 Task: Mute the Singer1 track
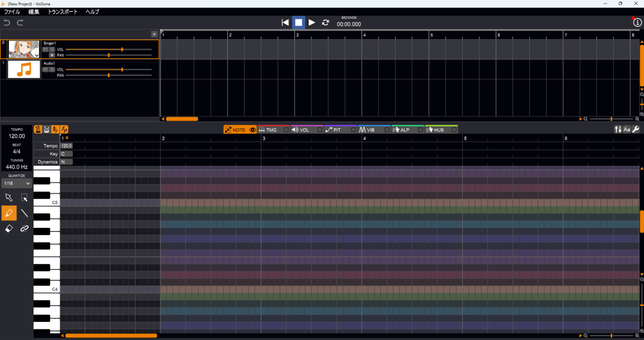[45, 49]
